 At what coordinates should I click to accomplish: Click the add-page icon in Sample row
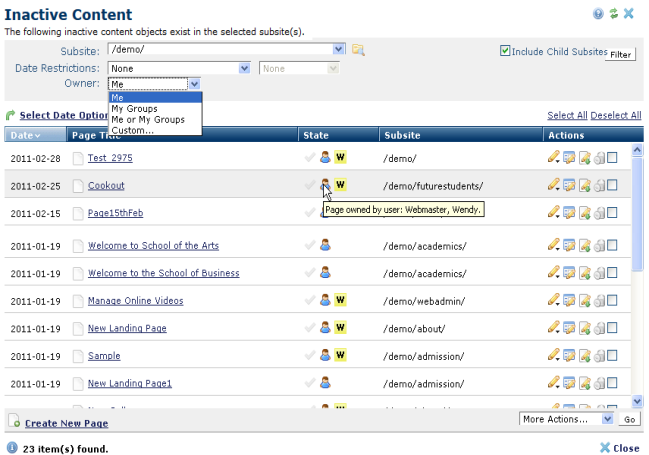tap(584, 355)
